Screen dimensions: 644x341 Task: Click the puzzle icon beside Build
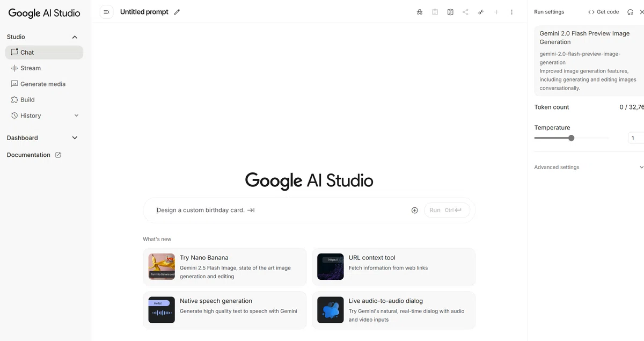coord(14,99)
